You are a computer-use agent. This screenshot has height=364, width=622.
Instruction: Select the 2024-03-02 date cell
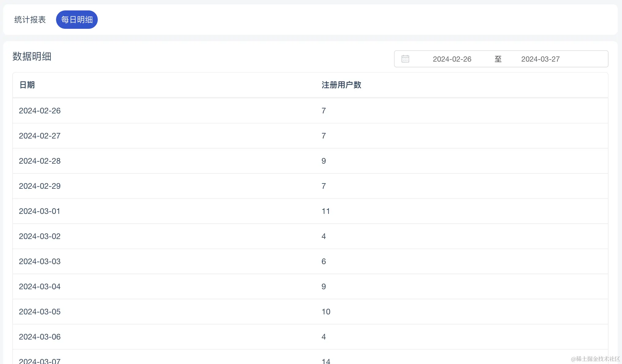pyautogui.click(x=40, y=236)
